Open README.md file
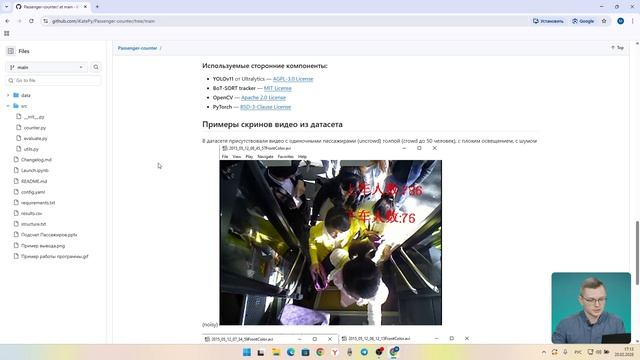 [34, 181]
